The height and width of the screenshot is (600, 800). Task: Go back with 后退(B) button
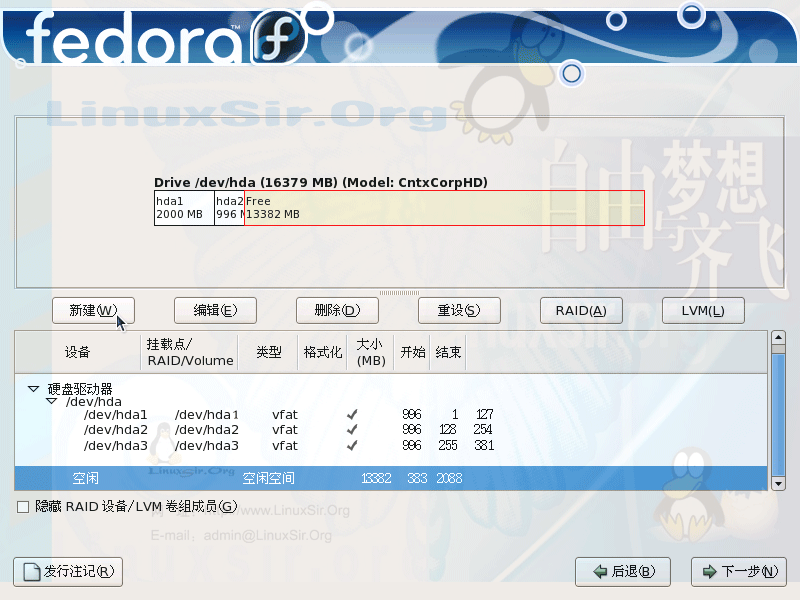(x=623, y=571)
